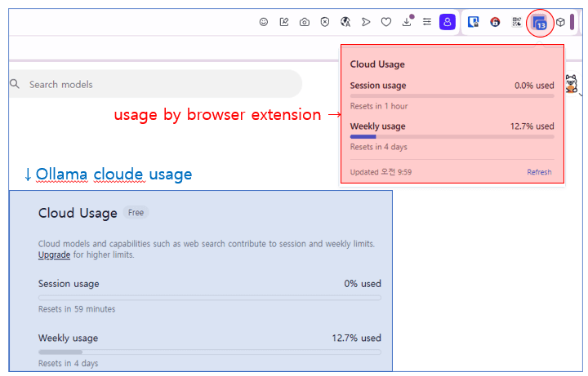The height and width of the screenshot is (376, 588).
Task: Click the purple sidebar bar icon
Action: pos(572,22)
